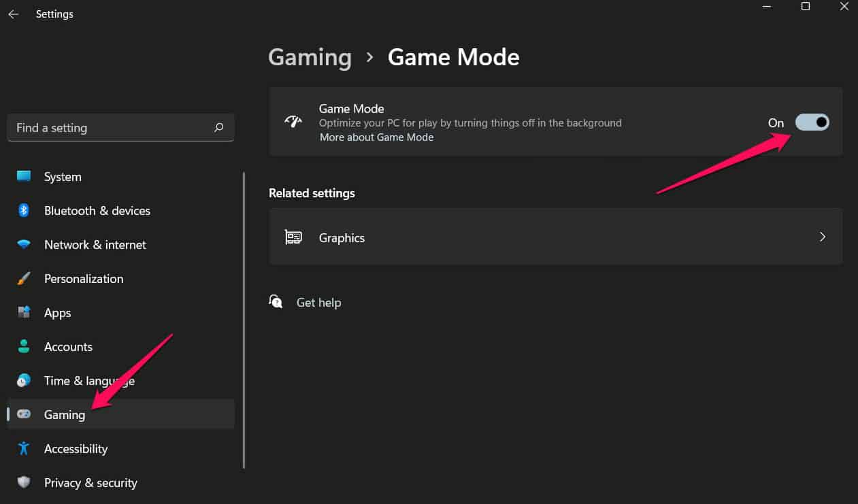Open Personalization settings

pos(121,278)
